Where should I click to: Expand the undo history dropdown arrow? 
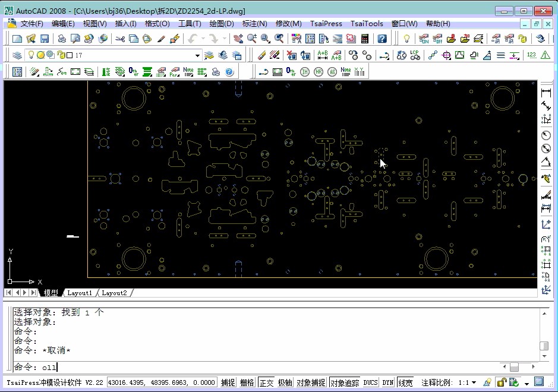click(x=204, y=39)
